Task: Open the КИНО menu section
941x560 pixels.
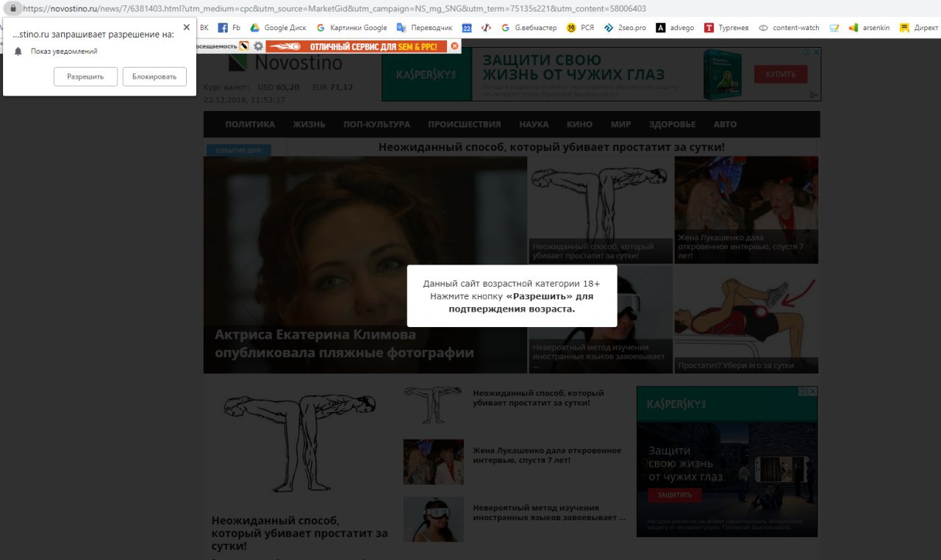Action: click(579, 124)
